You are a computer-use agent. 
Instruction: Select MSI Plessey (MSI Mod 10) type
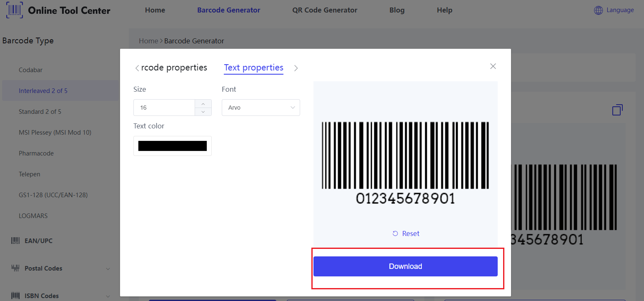55,133
